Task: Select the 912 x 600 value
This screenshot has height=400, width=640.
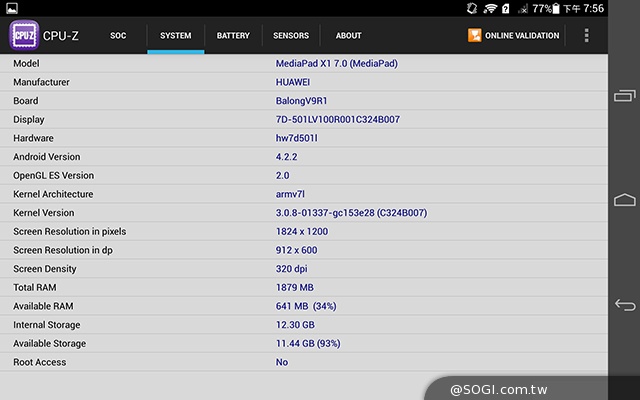Action: click(x=296, y=250)
